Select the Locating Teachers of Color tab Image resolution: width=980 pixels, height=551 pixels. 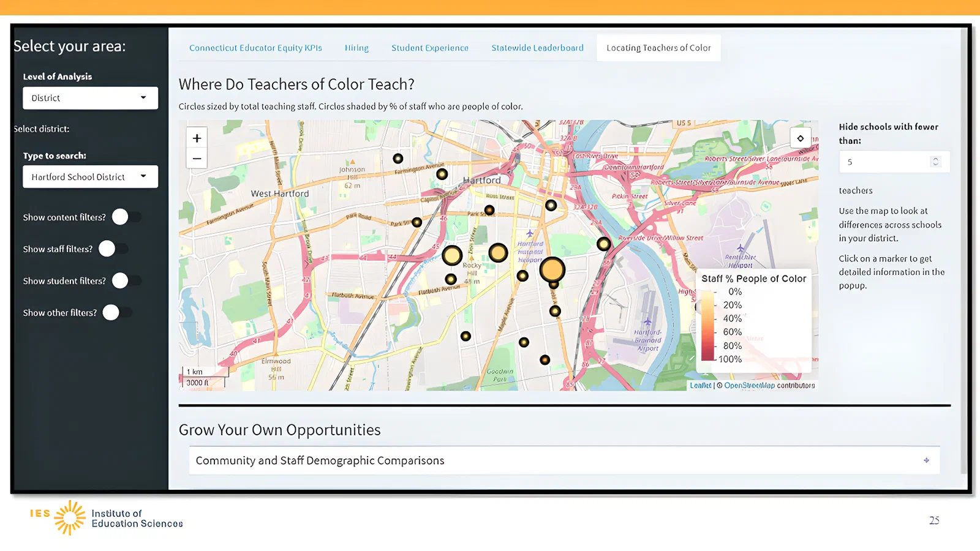click(658, 48)
